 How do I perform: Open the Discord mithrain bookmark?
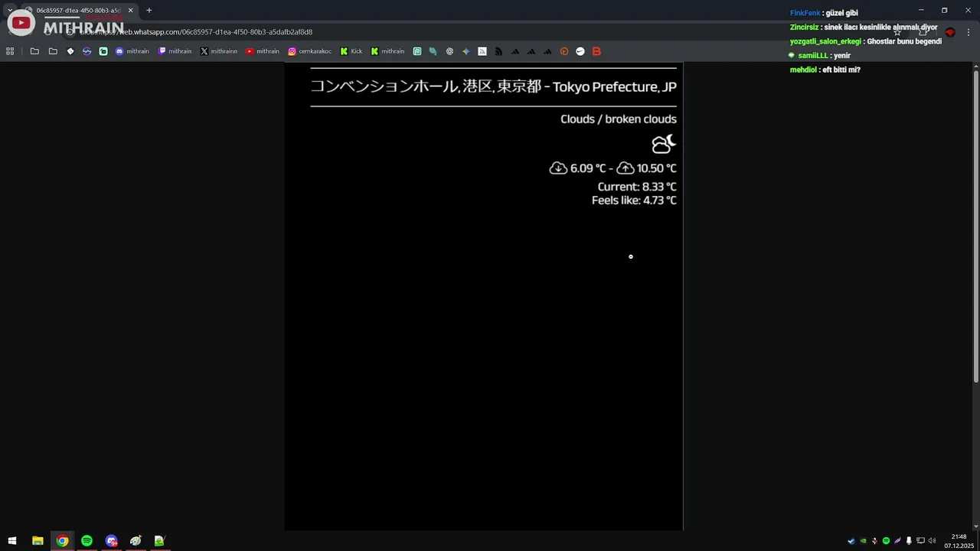click(132, 51)
